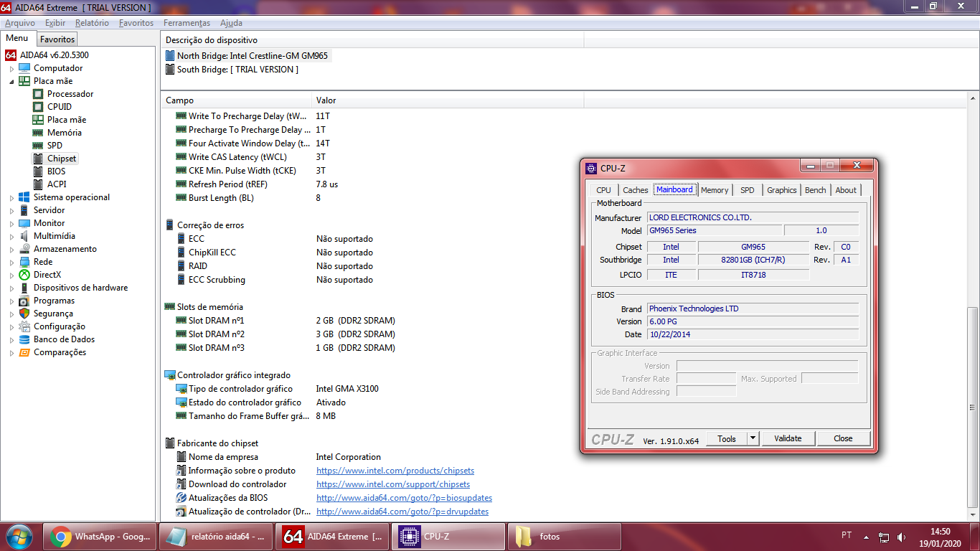
Task: Expand the Configuração tree node
Action: 11,327
